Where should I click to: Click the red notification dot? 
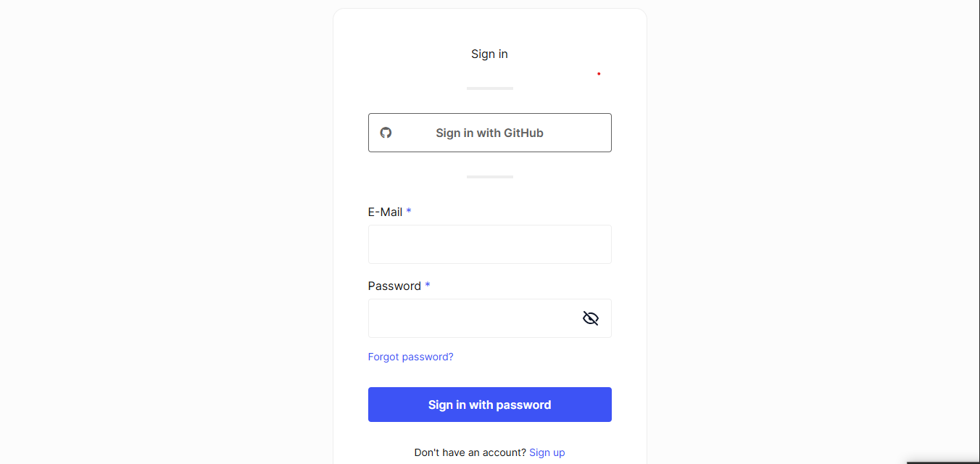point(599,74)
